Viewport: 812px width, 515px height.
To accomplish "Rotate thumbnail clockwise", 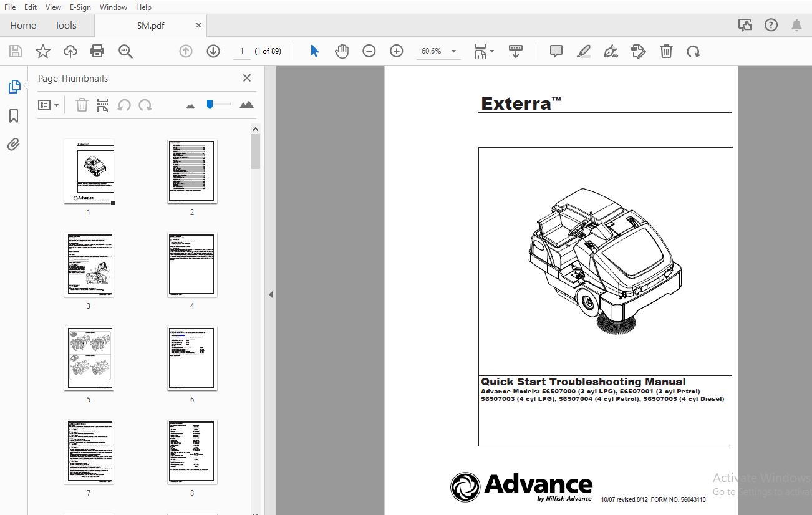I will 145,105.
